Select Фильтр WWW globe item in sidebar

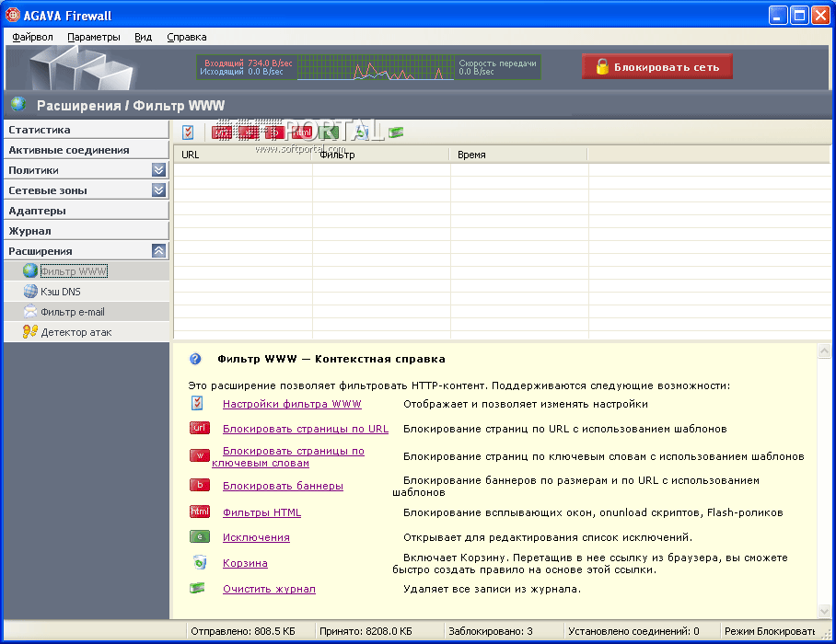(86, 271)
